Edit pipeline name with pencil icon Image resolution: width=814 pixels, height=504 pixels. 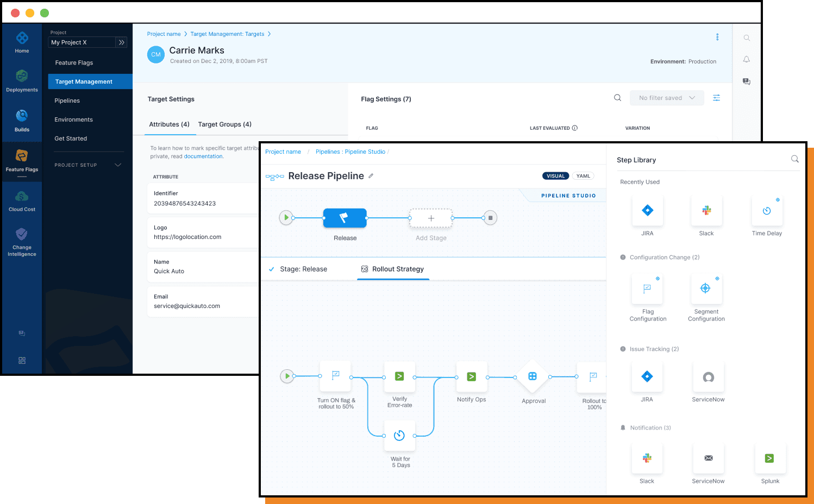[x=371, y=176]
